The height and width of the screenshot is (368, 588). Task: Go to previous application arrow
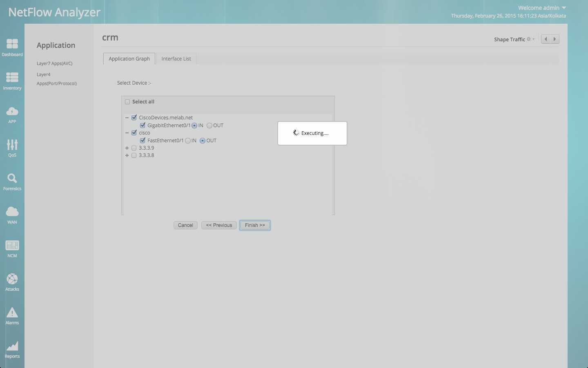tap(546, 39)
